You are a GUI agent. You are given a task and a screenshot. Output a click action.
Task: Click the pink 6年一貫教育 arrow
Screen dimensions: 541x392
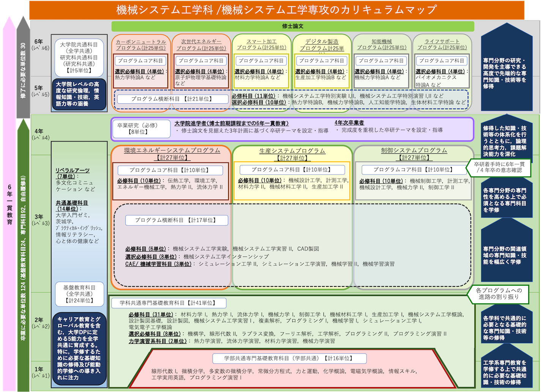coord(9,205)
